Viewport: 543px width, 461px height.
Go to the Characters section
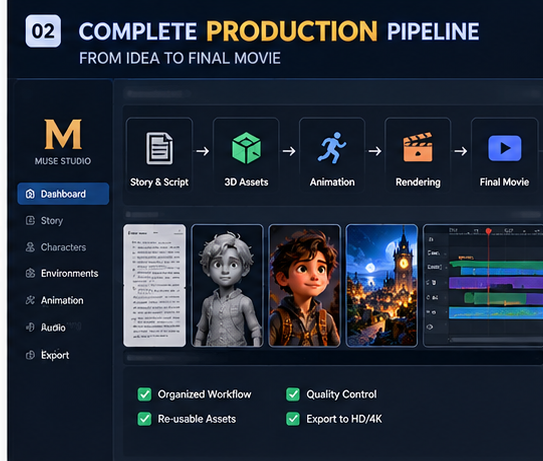tap(56, 247)
